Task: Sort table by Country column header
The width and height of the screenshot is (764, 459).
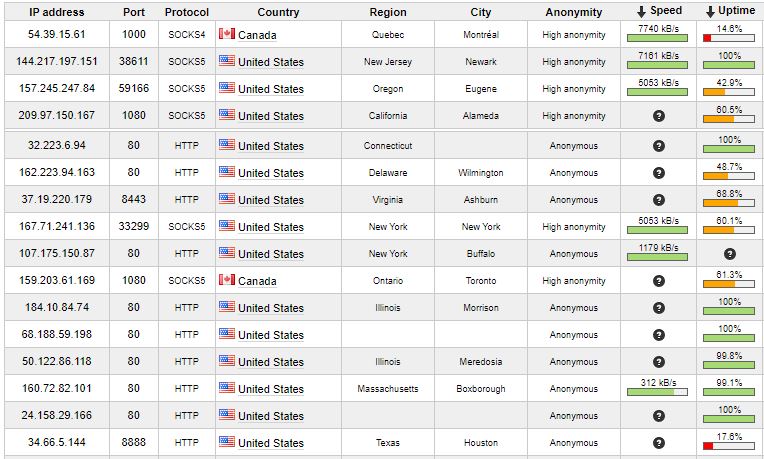Action: pyautogui.click(x=278, y=12)
